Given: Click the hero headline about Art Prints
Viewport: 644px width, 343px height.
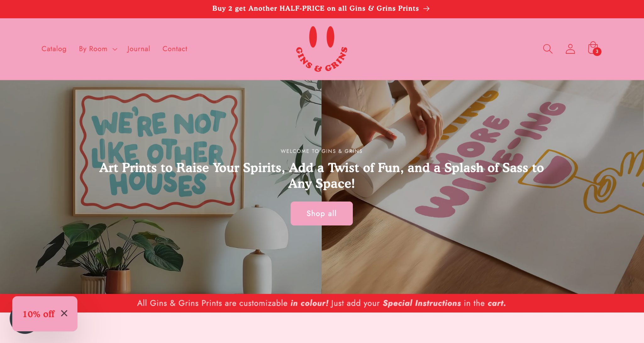Looking at the screenshot, I should tap(321, 175).
